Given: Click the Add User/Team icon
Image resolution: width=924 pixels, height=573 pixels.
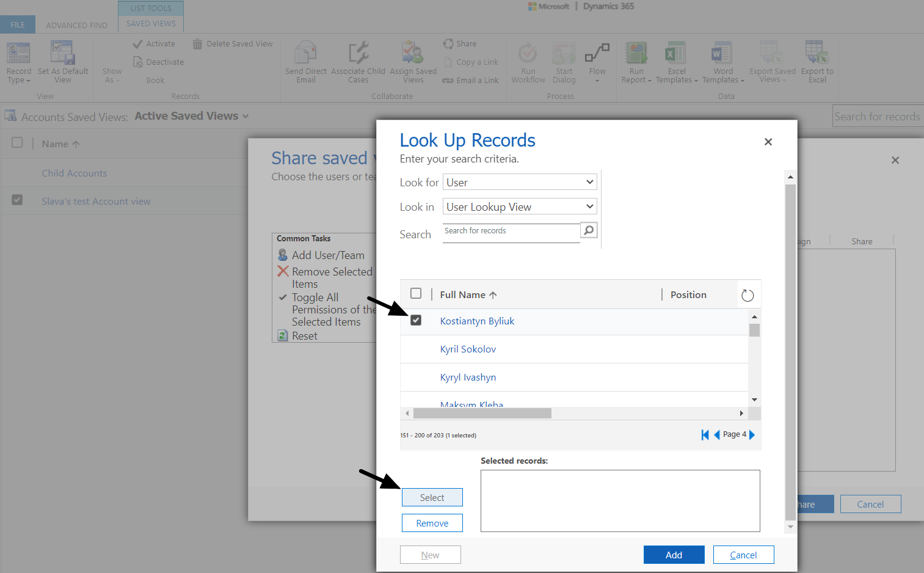Looking at the screenshot, I should [283, 255].
